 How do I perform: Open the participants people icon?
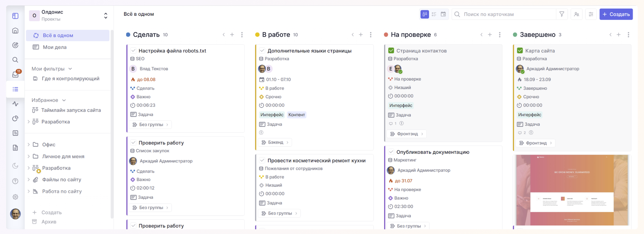click(x=576, y=14)
